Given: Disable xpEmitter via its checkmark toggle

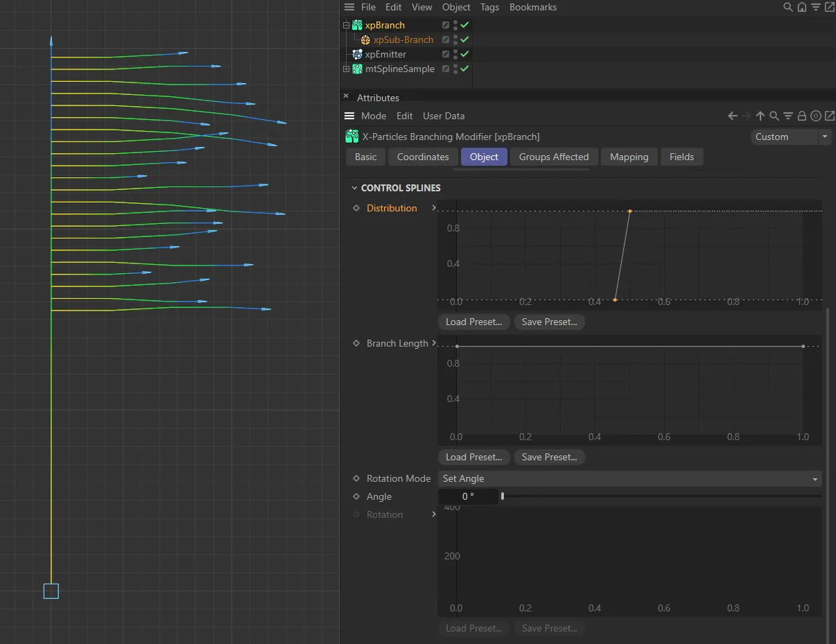Looking at the screenshot, I should pos(463,54).
